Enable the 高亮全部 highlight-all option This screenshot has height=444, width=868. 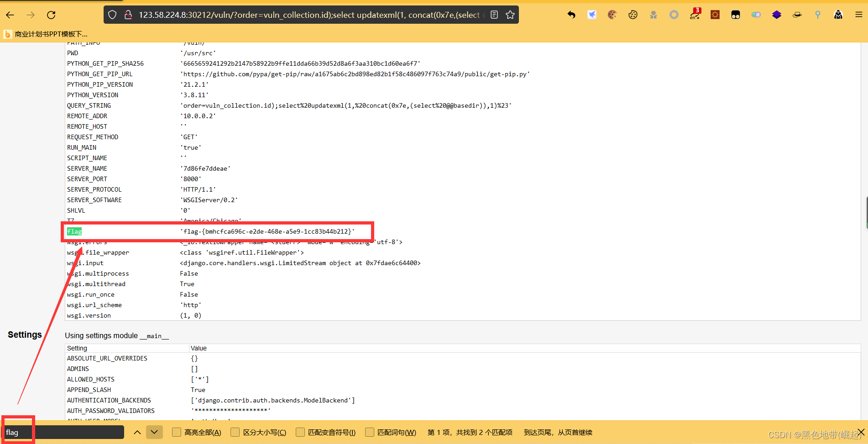(x=176, y=432)
